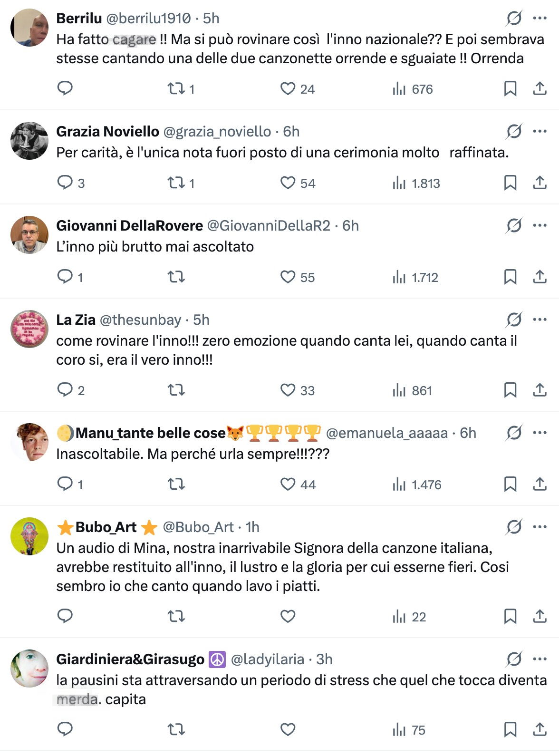Image resolution: width=559 pixels, height=756 pixels.
Task: Open more options on Berrilu's tweet
Action: (540, 19)
